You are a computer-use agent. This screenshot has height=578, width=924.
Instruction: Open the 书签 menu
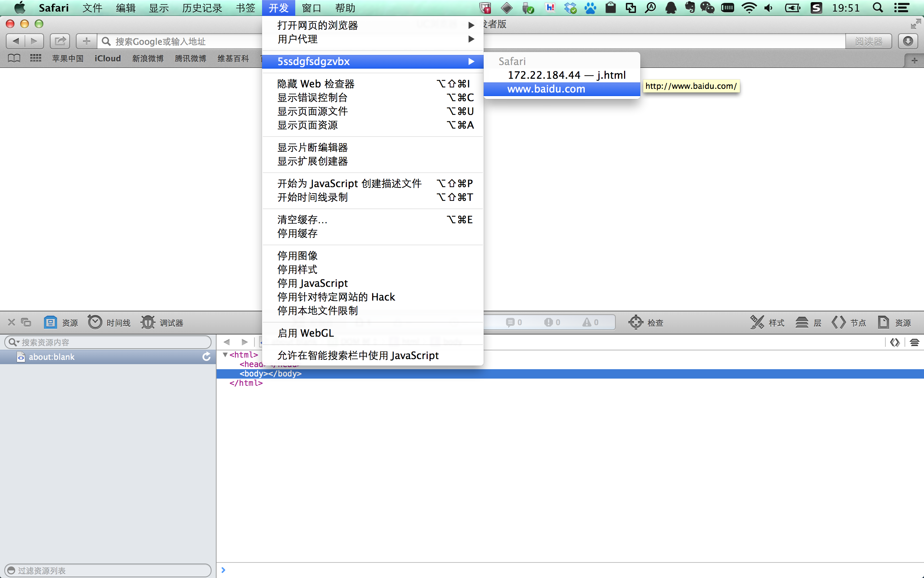245,8
